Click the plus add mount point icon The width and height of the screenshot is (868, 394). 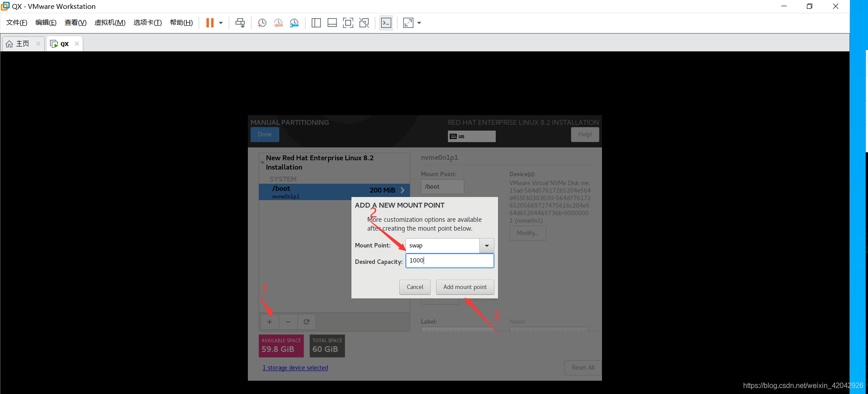(x=270, y=322)
